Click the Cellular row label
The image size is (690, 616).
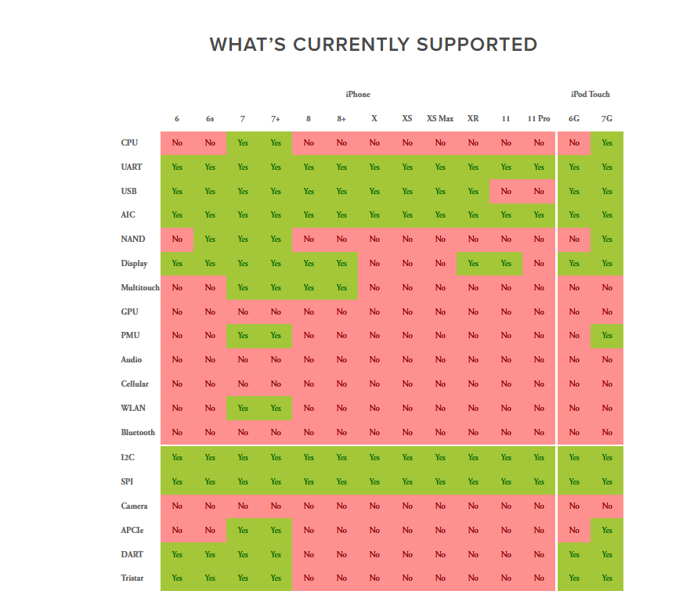click(135, 384)
